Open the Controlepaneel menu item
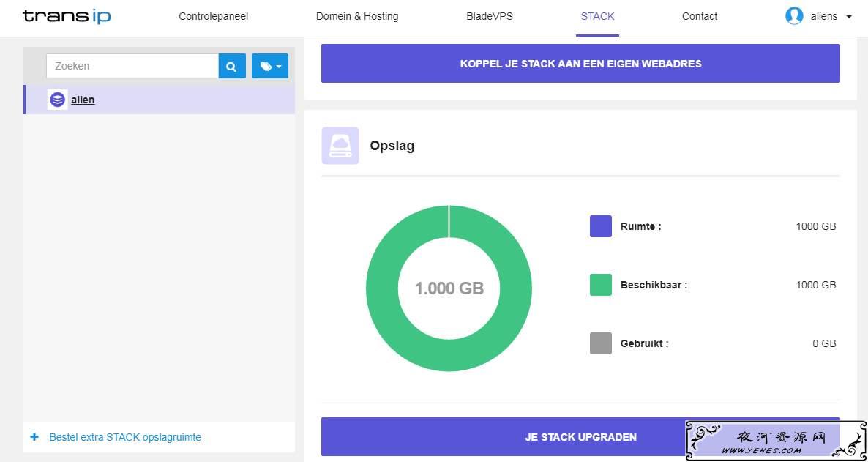Screen dimensions: 868x462 click(213, 17)
